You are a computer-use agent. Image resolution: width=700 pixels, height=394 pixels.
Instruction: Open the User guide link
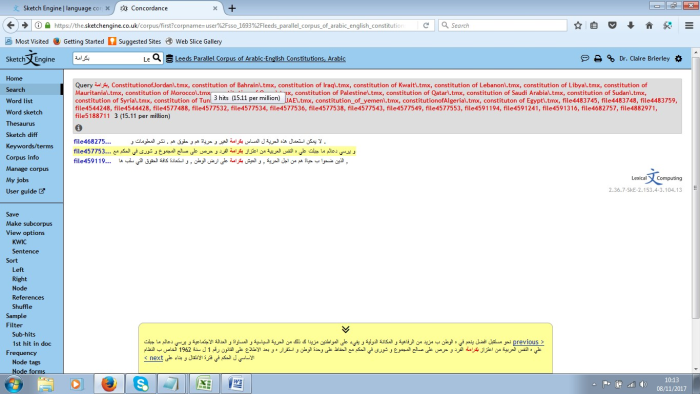coord(25,191)
